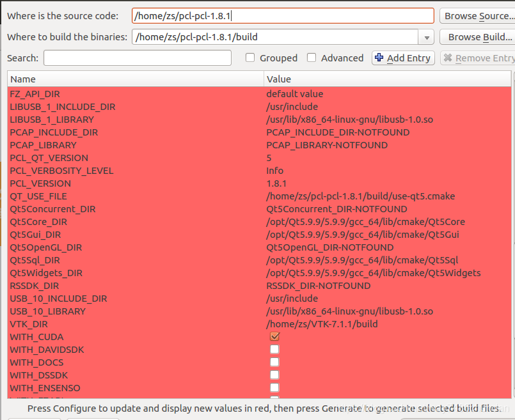The width and height of the screenshot is (515, 420).
Task: Uncheck the WITH_CUDA checkbox
Action: pyautogui.click(x=274, y=336)
